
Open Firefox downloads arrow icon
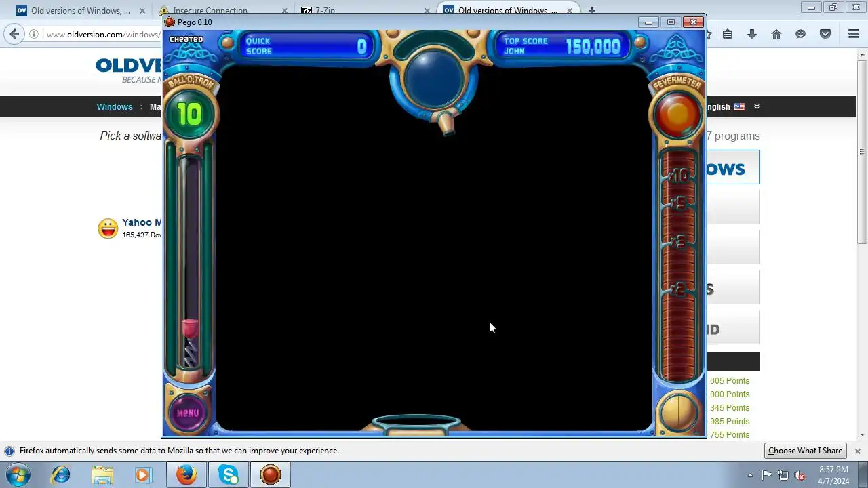click(752, 34)
